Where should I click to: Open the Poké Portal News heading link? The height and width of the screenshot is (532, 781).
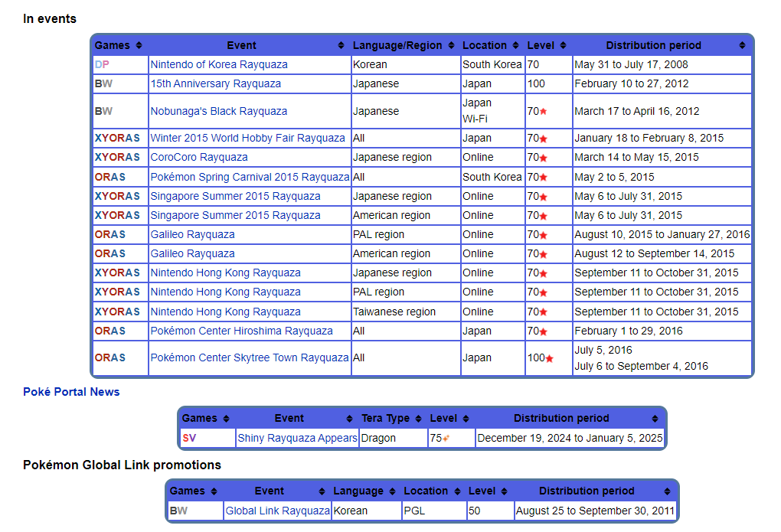[x=71, y=392]
